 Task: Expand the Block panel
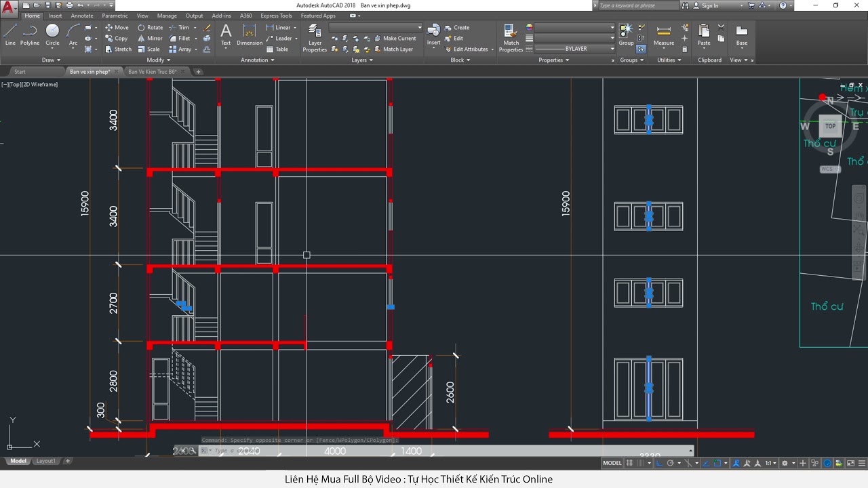coord(460,60)
